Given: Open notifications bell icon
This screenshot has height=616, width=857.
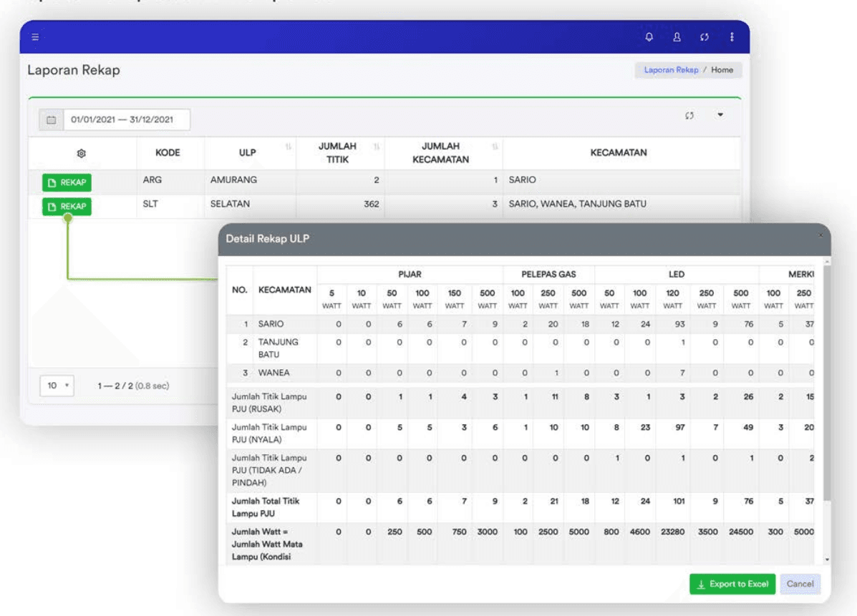Looking at the screenshot, I should click(649, 37).
